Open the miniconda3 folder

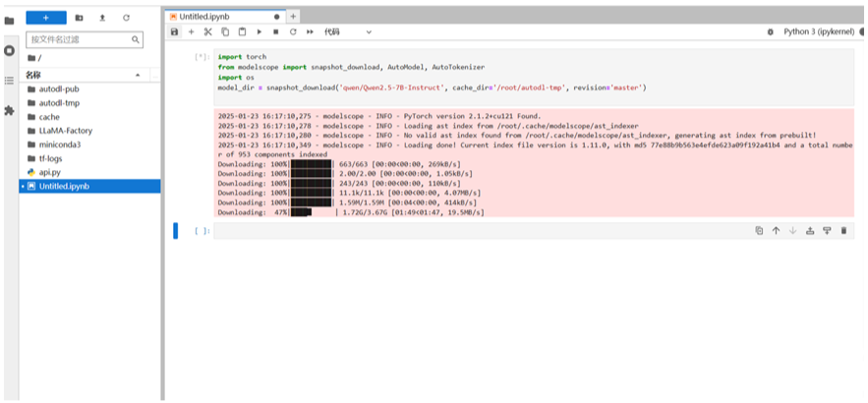pos(89,144)
